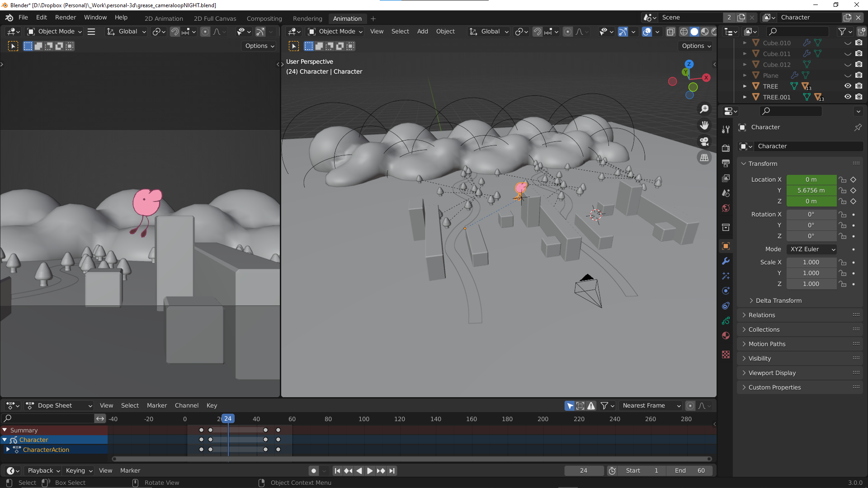Expand the Relations panel
868x488 pixels.
(762, 315)
